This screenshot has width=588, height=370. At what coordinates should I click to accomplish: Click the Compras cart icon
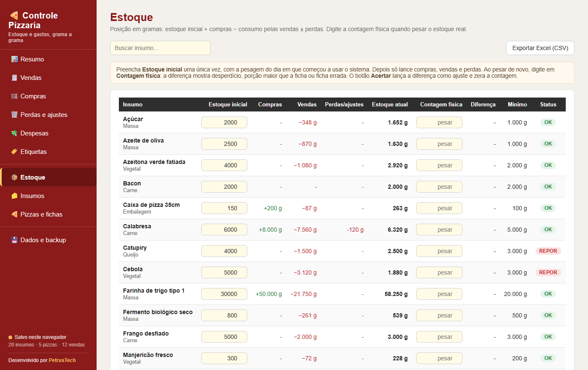click(14, 96)
